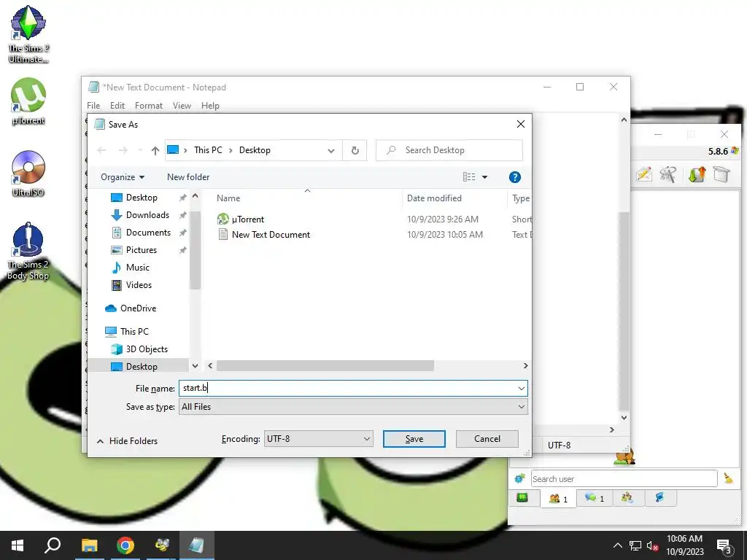
Task: Switch to the chat tab showing 1
Action: 595,498
